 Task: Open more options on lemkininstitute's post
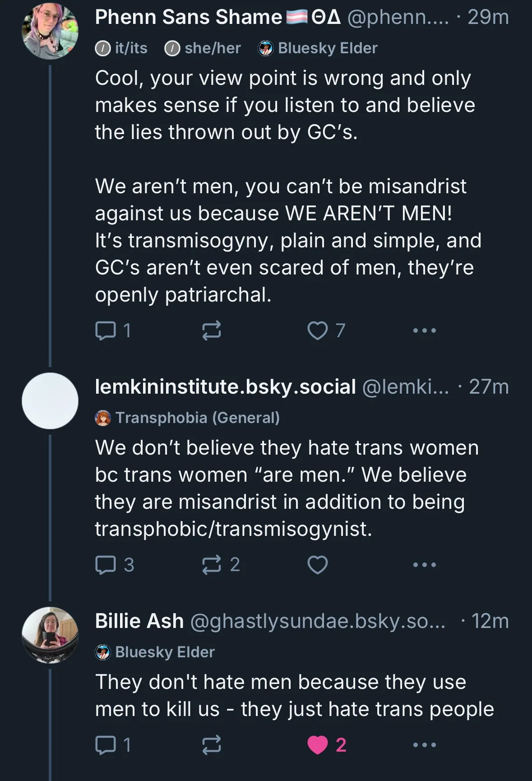coord(424,565)
